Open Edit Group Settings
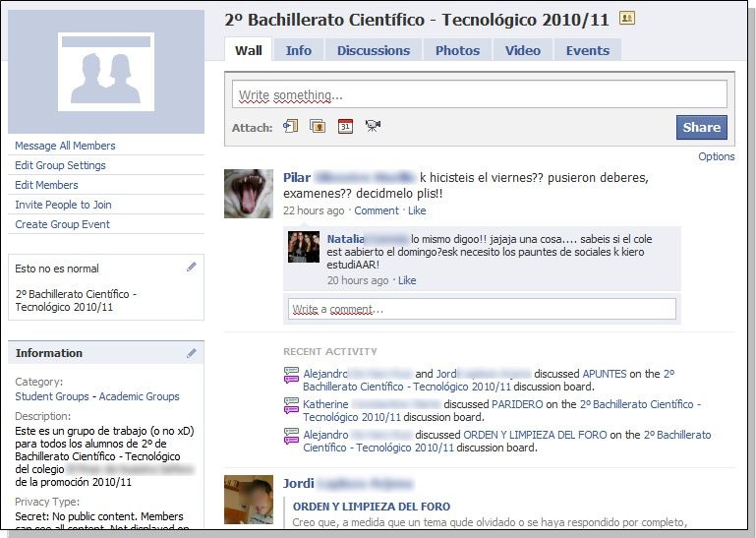Image resolution: width=756 pixels, height=538 pixels. (60, 165)
